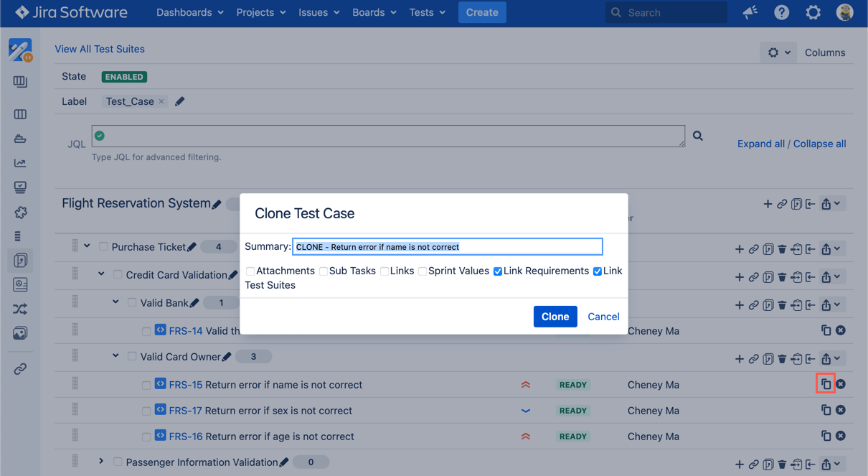Open the Projects menu
868x476 pixels.
pyautogui.click(x=261, y=12)
